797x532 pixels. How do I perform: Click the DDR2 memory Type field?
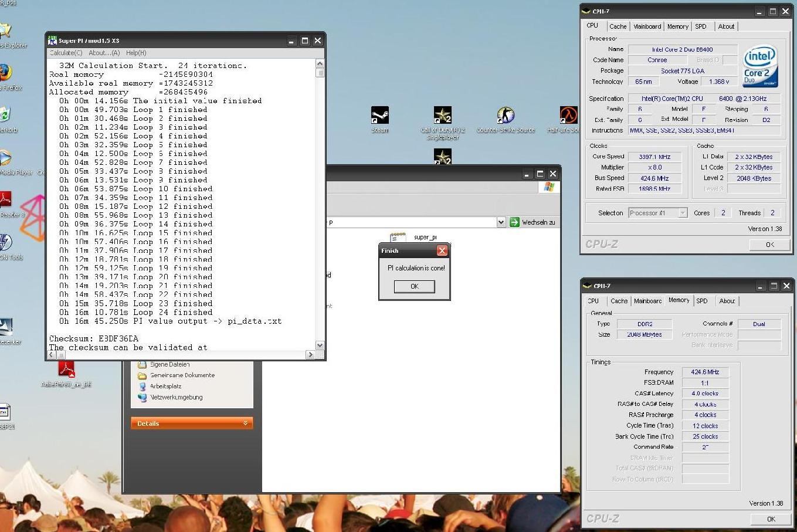(x=645, y=324)
